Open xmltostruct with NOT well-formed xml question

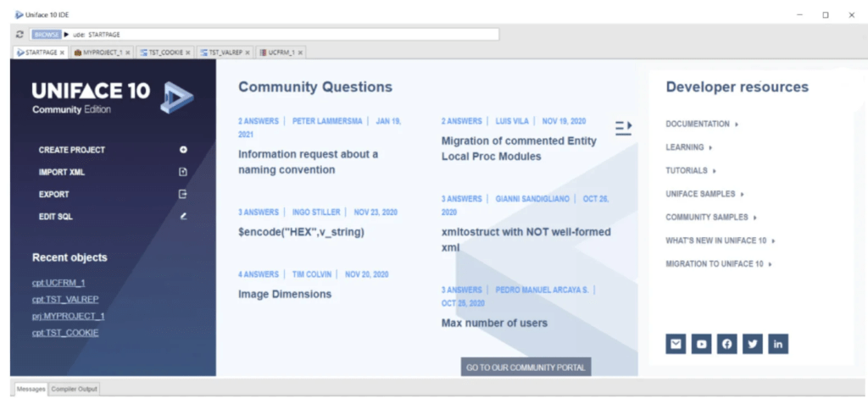526,240
